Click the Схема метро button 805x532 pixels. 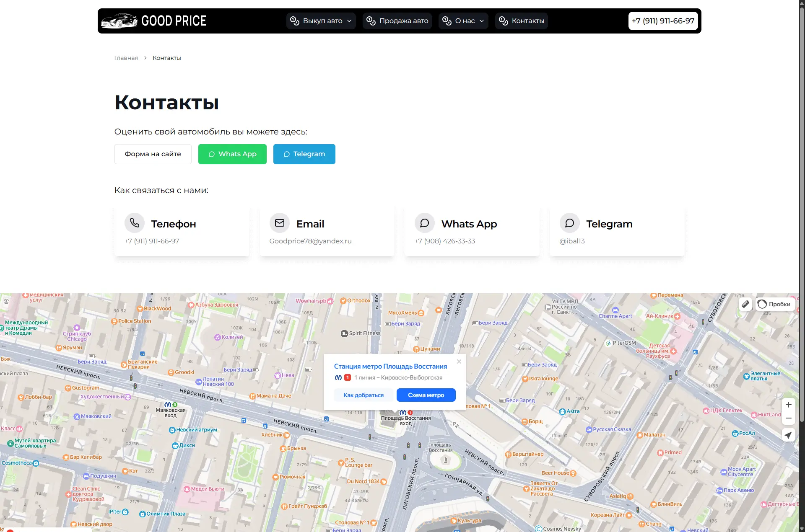tap(426, 395)
